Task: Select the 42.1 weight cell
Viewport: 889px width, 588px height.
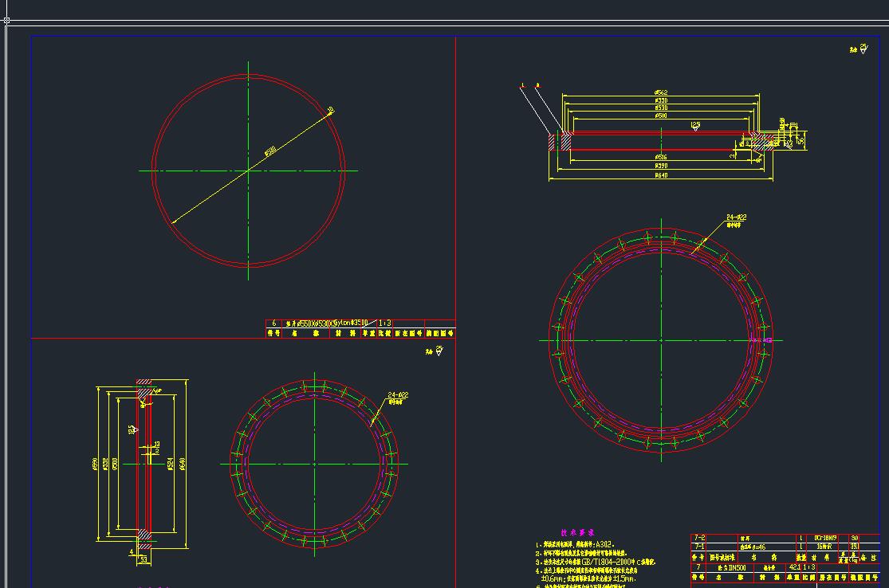Action: 794,567
